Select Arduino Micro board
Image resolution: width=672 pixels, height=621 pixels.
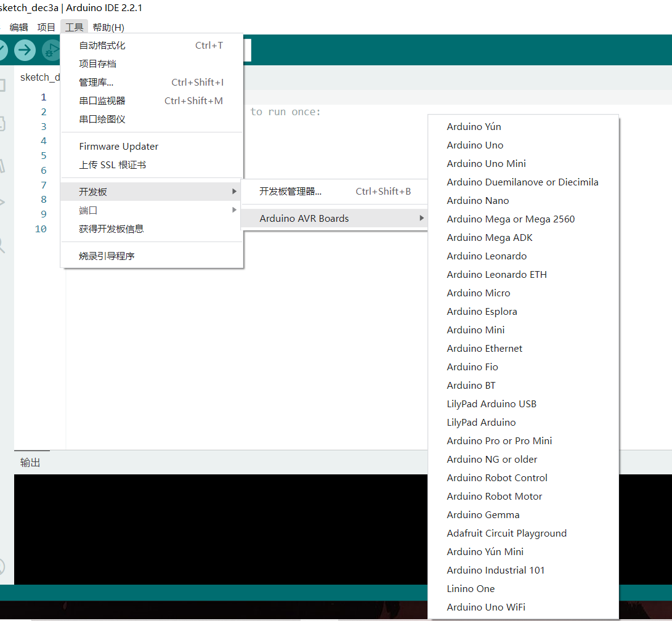coord(524,293)
